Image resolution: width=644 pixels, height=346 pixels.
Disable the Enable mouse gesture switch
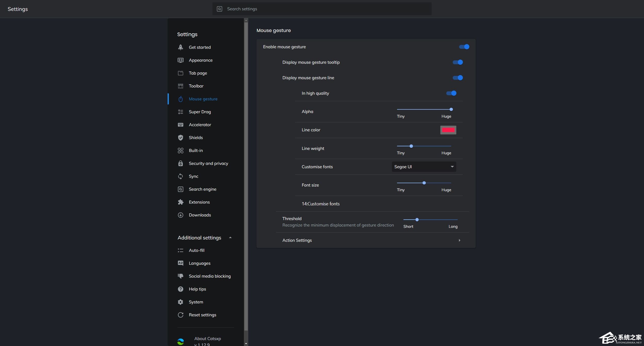[x=464, y=47]
